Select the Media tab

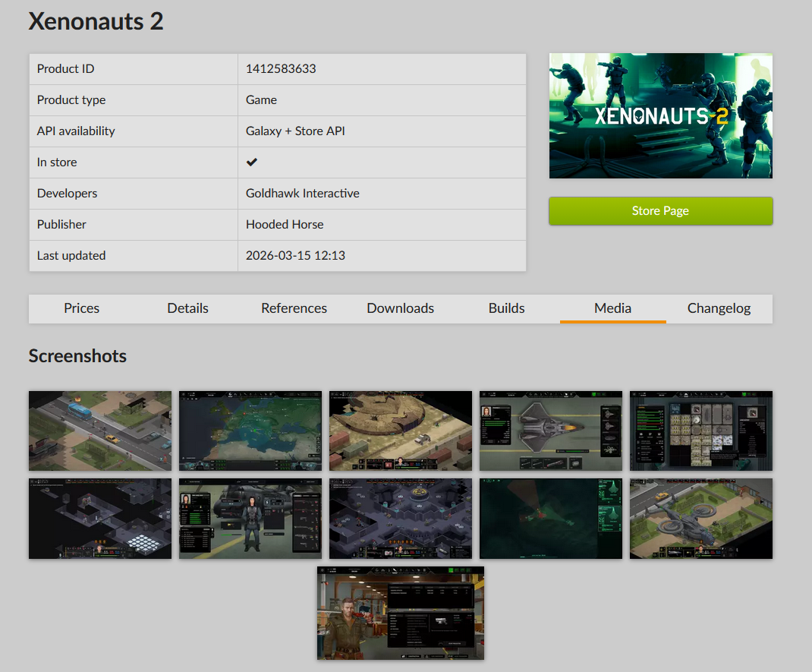tap(612, 308)
